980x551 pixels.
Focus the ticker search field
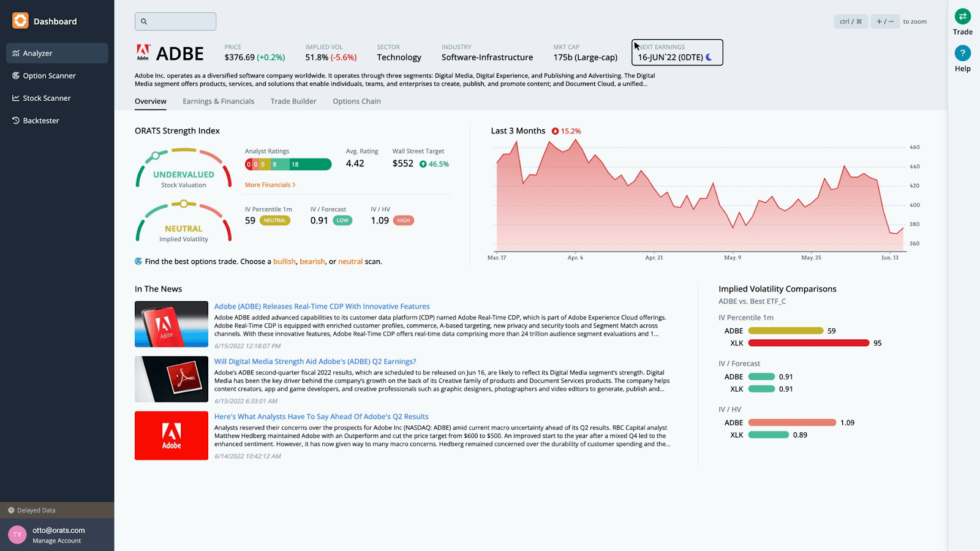[x=175, y=21]
